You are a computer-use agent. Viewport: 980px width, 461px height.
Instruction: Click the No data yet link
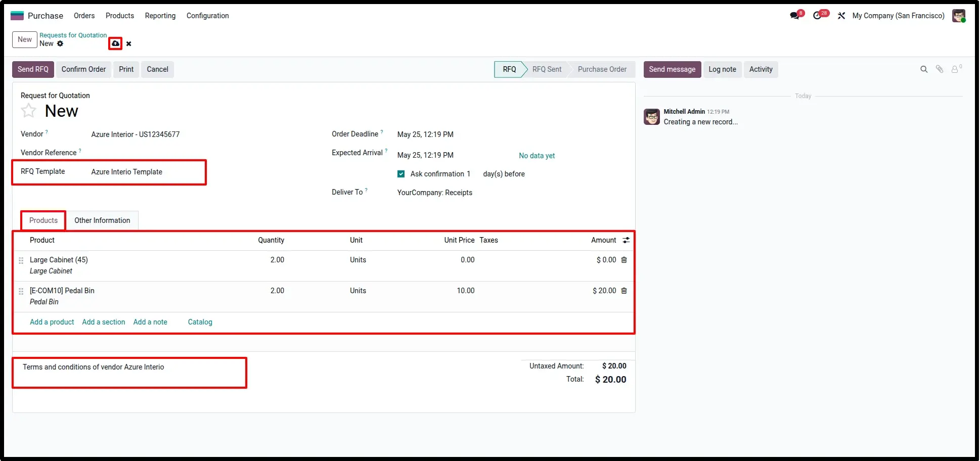coord(537,156)
